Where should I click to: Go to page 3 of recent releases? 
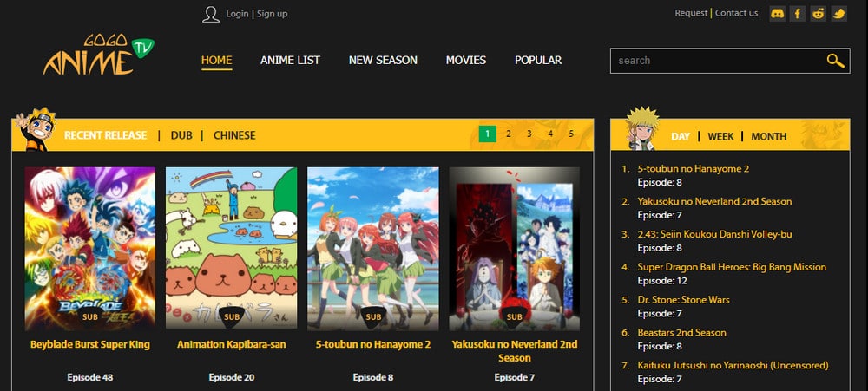pos(529,134)
